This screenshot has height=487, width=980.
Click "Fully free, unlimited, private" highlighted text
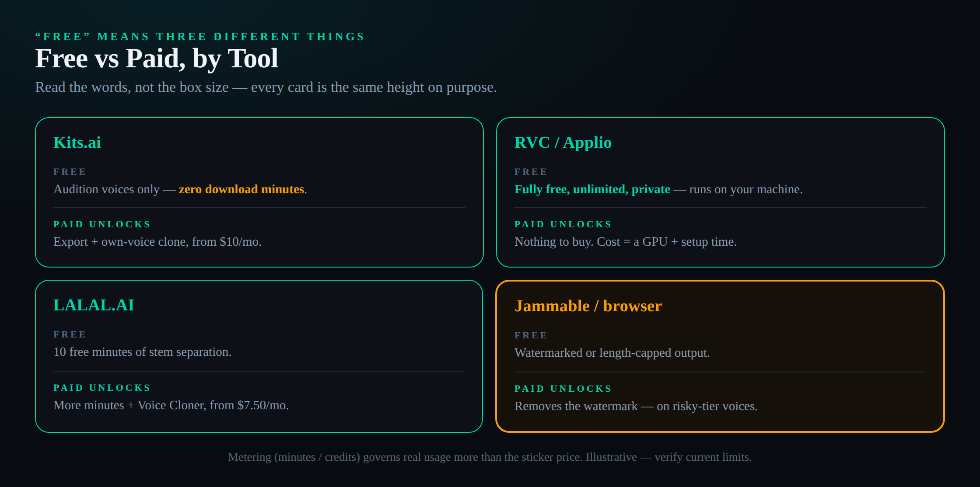pos(592,189)
